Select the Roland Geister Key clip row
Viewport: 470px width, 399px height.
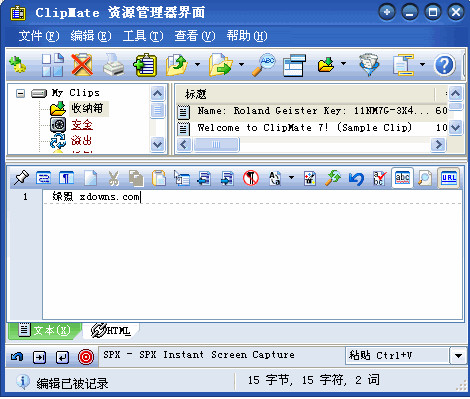313,111
